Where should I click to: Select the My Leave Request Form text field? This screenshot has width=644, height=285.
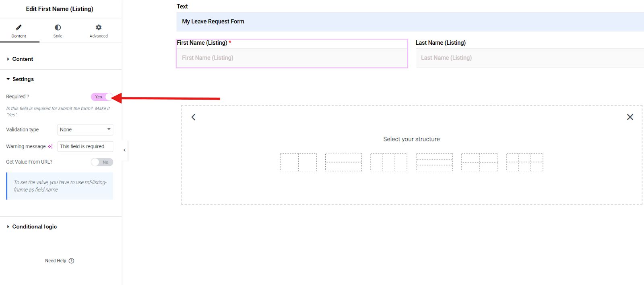[410, 21]
